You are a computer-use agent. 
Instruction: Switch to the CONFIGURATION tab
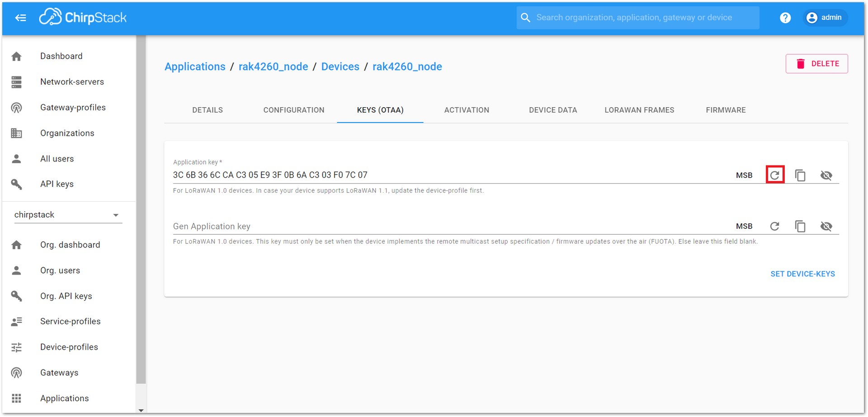click(294, 110)
